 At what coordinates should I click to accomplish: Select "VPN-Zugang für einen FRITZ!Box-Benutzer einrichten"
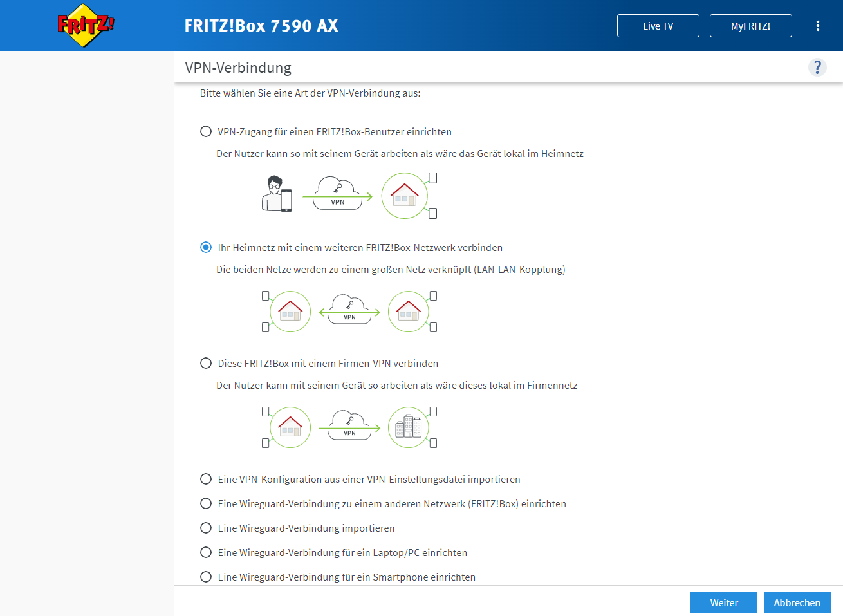[x=205, y=131]
